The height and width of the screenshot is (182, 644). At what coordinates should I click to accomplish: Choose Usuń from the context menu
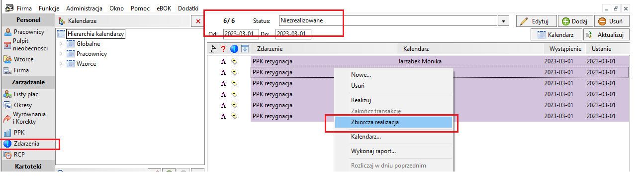393,86
